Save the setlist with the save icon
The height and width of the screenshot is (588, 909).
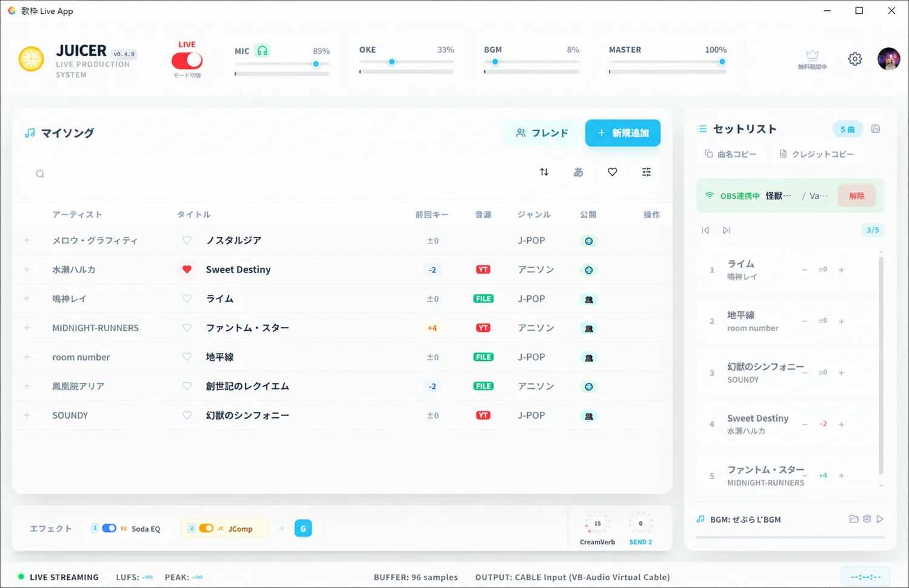click(876, 129)
